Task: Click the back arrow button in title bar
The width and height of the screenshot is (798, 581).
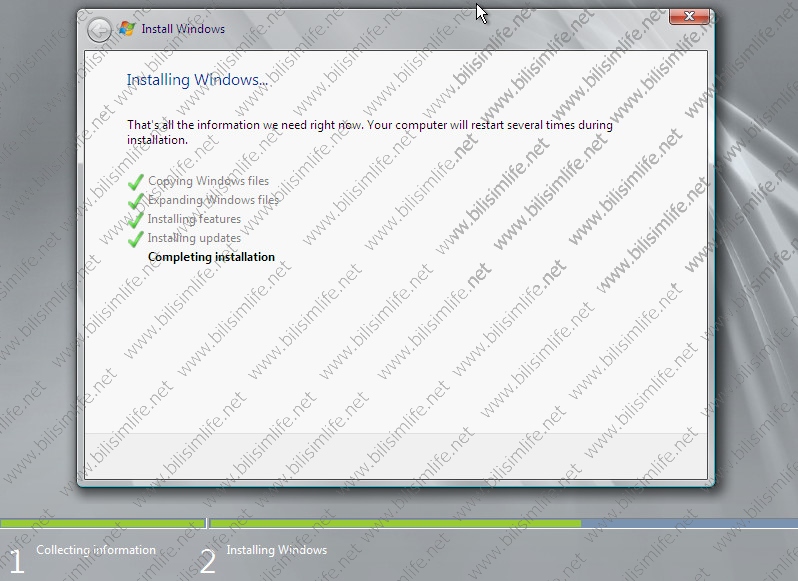Action: click(99, 30)
